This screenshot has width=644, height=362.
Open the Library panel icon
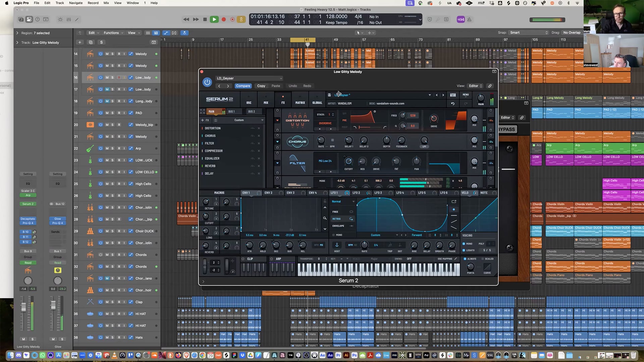click(21, 19)
